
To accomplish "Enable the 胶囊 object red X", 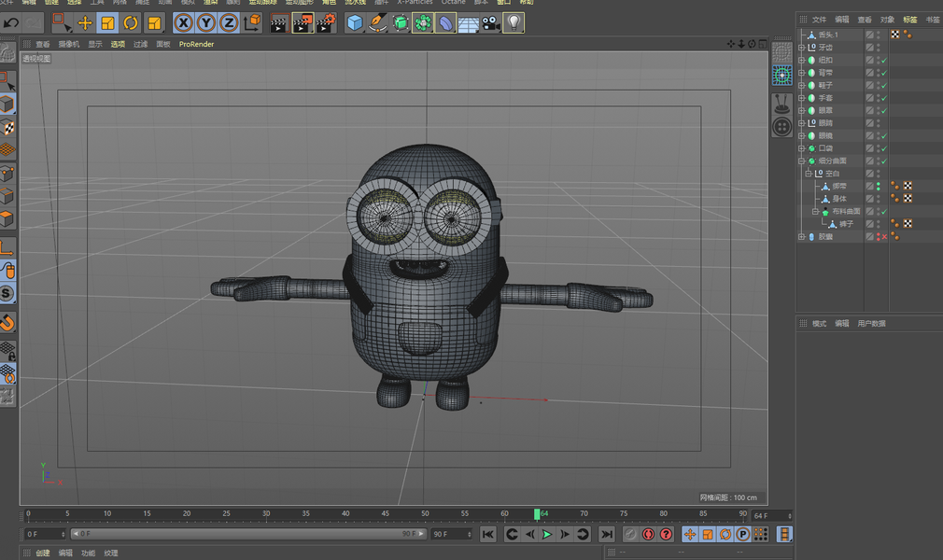I will pyautogui.click(x=884, y=237).
